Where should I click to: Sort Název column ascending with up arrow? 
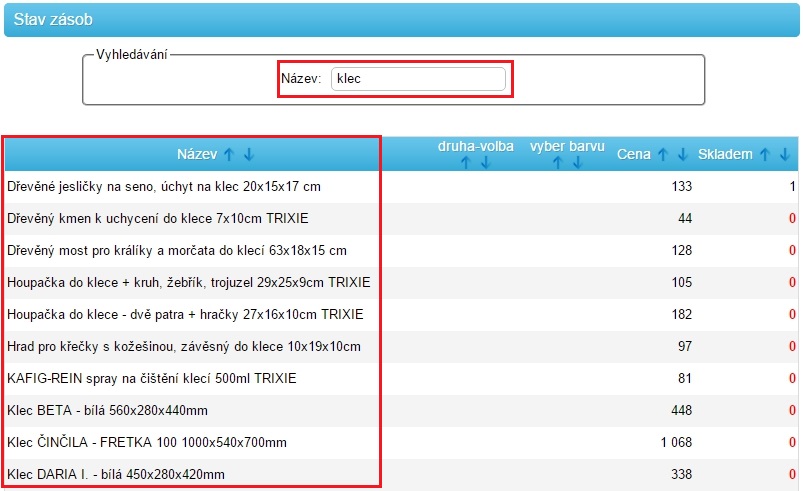pos(229,155)
